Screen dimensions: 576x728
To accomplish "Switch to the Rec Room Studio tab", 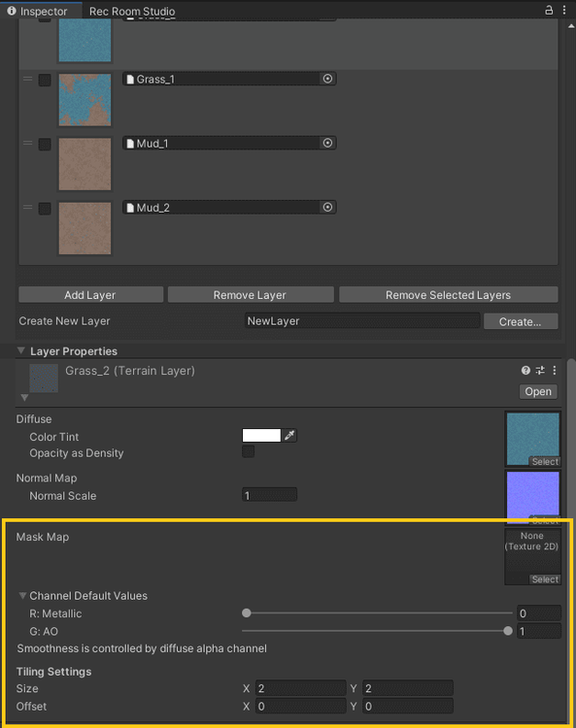I will 132,11.
